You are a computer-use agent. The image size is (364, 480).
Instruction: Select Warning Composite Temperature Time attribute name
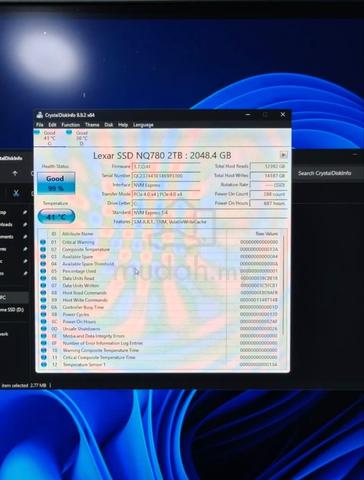click(x=101, y=350)
